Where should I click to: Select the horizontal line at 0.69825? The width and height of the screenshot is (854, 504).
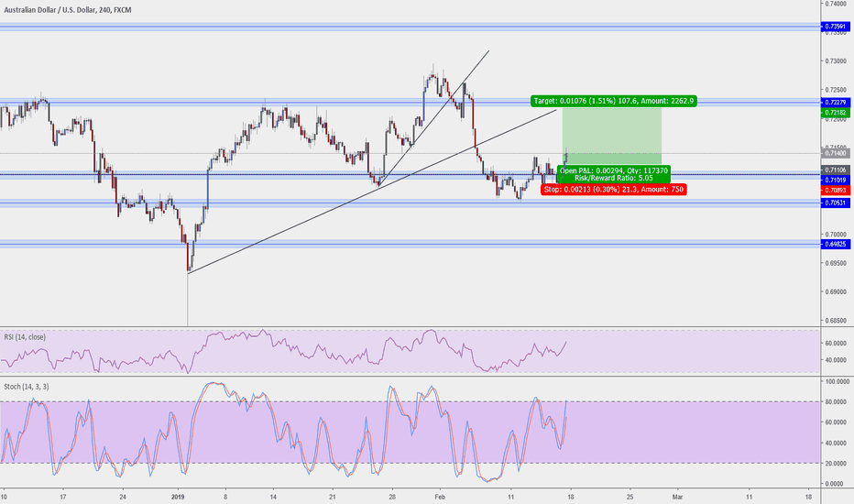[x=409, y=244]
